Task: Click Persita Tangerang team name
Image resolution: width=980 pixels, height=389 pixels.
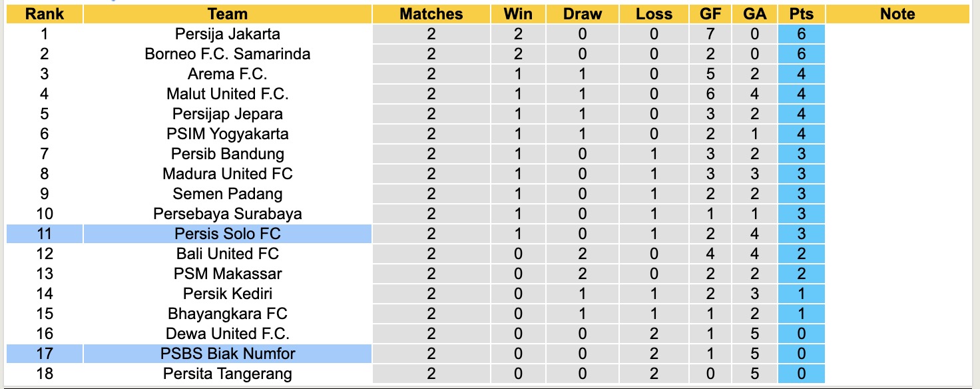Action: [x=228, y=374]
